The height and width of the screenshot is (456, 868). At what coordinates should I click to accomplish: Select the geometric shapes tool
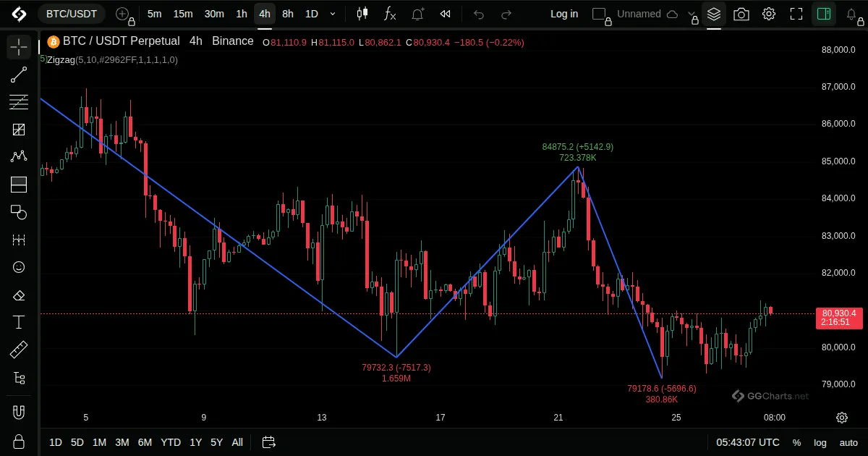pos(19,212)
